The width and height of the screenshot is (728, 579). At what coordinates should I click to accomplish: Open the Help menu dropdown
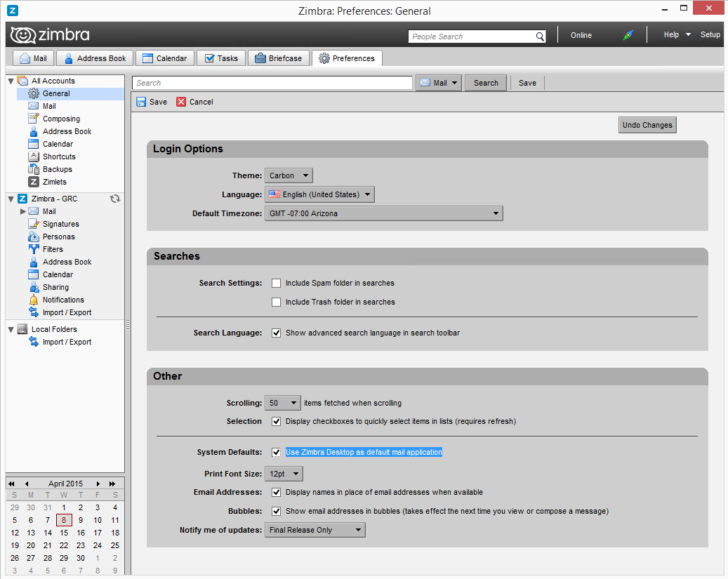click(x=677, y=35)
